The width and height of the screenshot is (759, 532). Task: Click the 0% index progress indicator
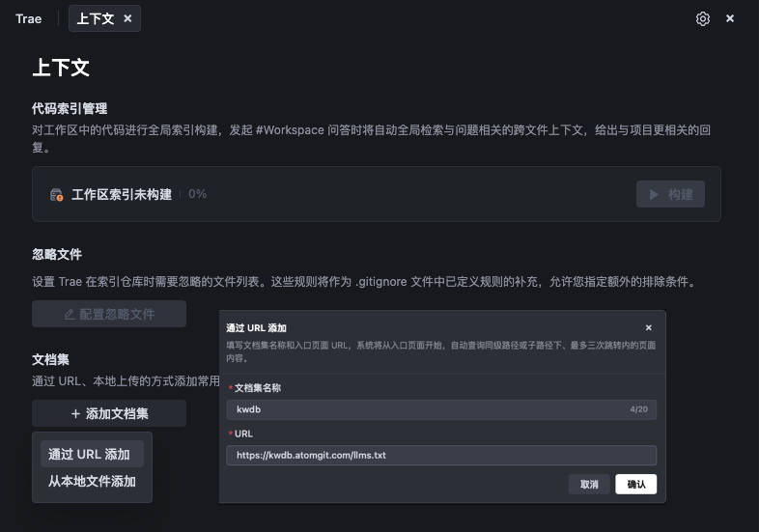point(197,194)
